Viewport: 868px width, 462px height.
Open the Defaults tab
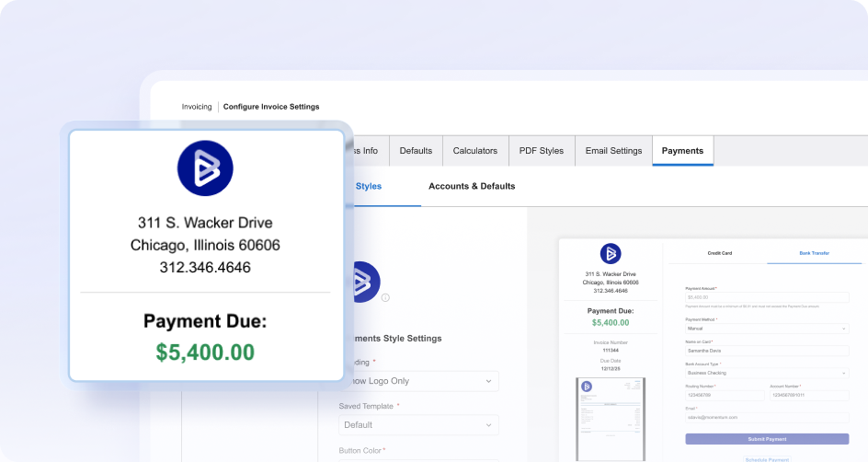point(416,151)
